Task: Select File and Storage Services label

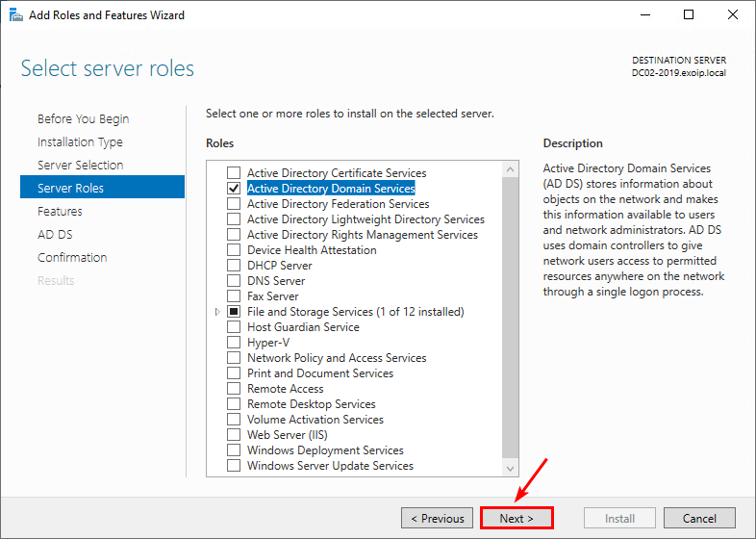Action: (x=356, y=312)
